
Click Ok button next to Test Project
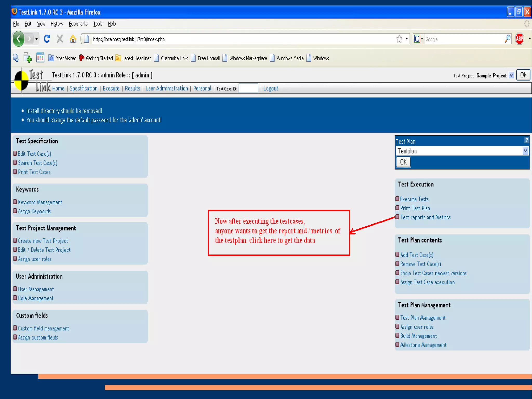click(523, 75)
